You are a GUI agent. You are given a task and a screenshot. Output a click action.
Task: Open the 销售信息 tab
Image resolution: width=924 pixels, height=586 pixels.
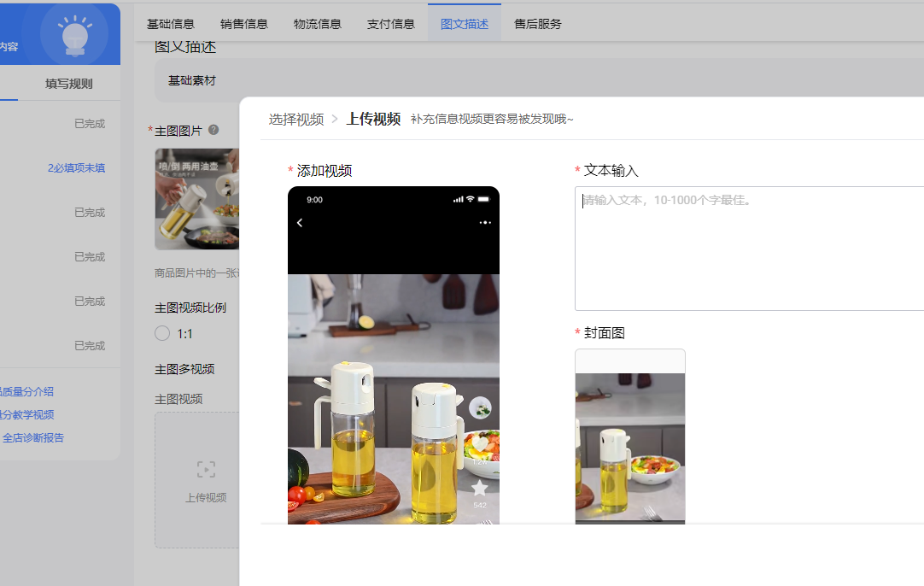click(244, 24)
